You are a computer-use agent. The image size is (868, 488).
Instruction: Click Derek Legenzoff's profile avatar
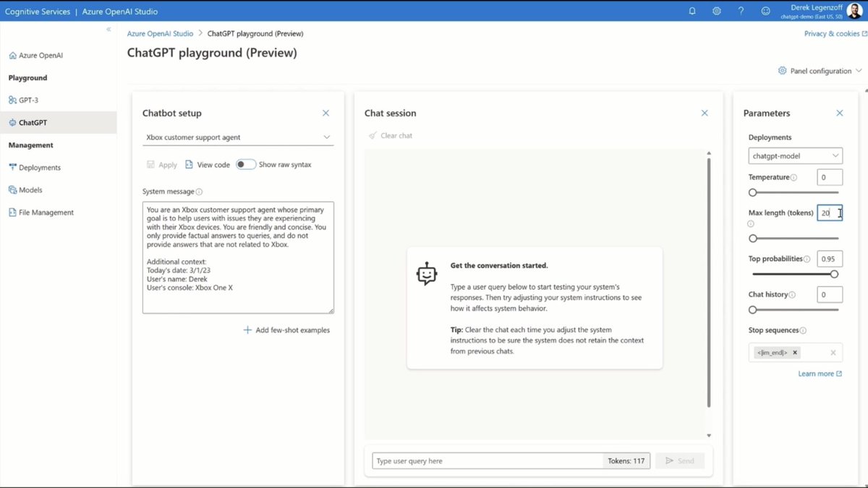click(x=854, y=11)
